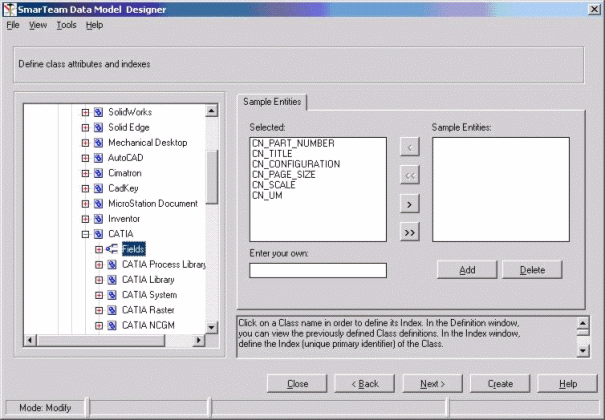The height and width of the screenshot is (420, 605).
Task: Expand the Inventor tree node
Action: tap(85, 219)
